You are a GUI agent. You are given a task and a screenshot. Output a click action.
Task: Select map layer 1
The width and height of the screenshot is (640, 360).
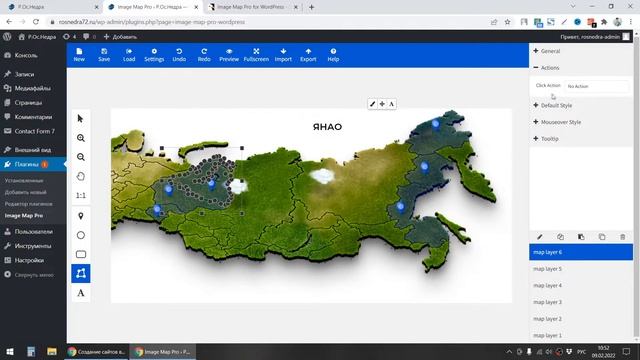(581, 336)
